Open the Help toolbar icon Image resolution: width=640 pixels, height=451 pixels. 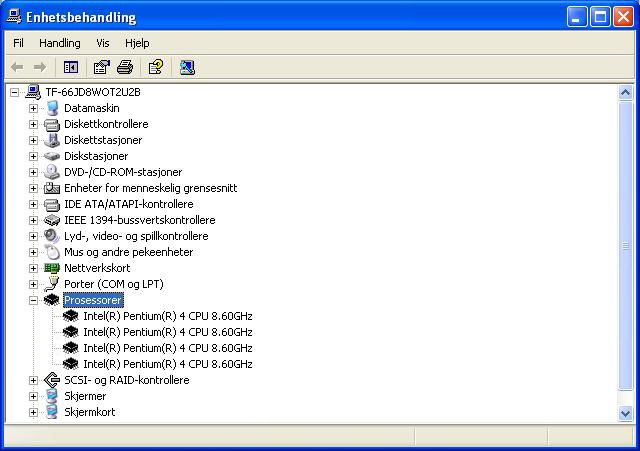(156, 67)
